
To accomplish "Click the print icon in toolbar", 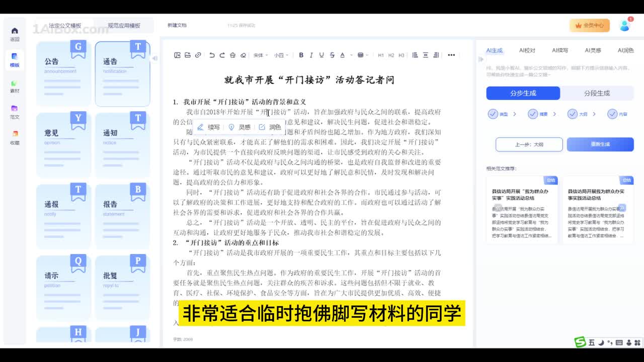I will 232,55.
